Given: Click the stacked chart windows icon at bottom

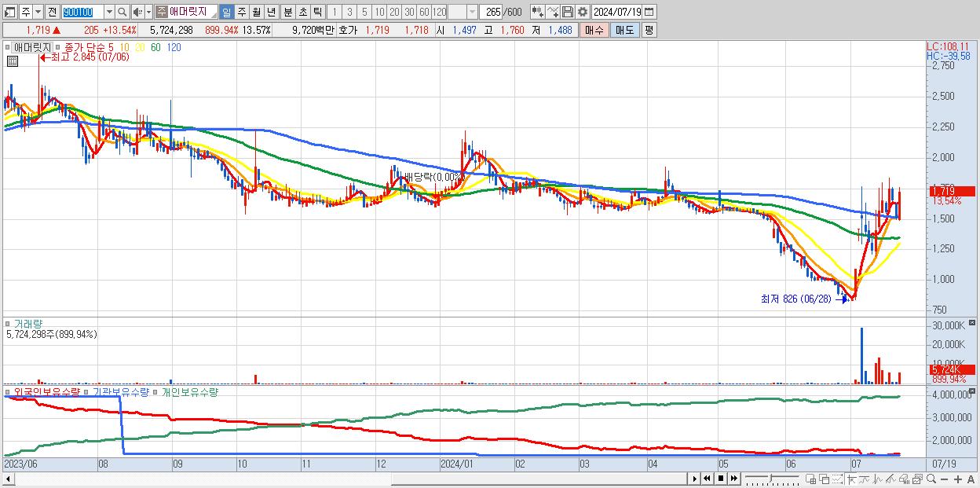Looking at the screenshot, I should (x=917, y=479).
